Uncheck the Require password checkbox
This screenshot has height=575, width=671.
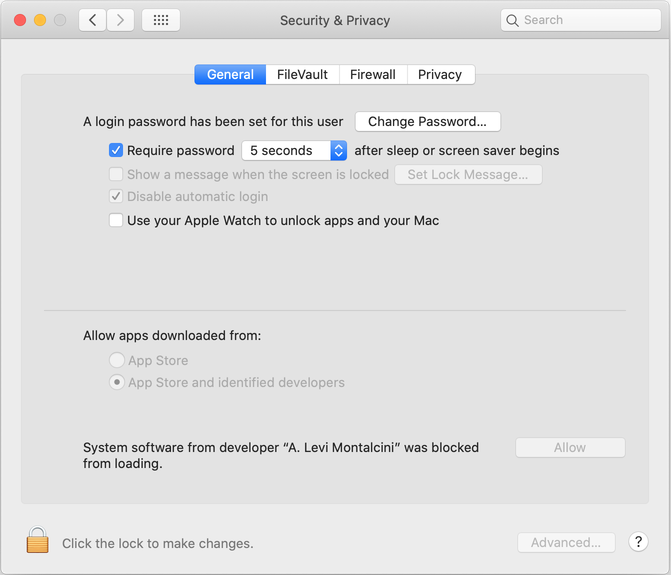(x=116, y=150)
